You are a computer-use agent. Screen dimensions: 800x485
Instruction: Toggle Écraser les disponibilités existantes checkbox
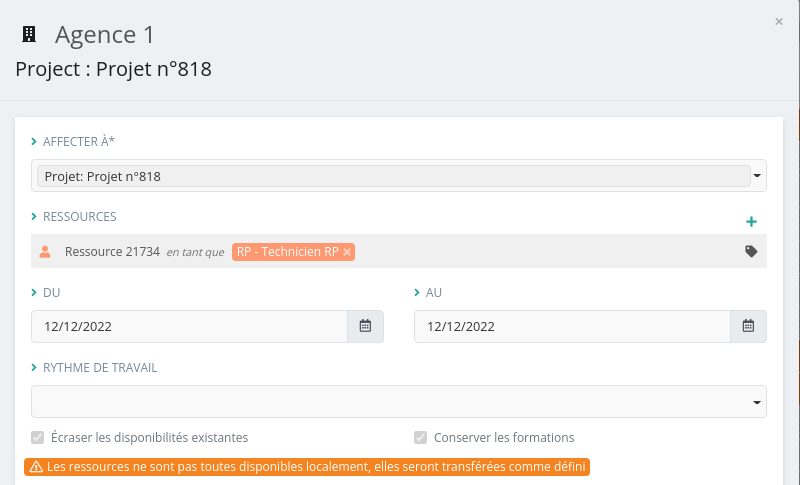38,438
